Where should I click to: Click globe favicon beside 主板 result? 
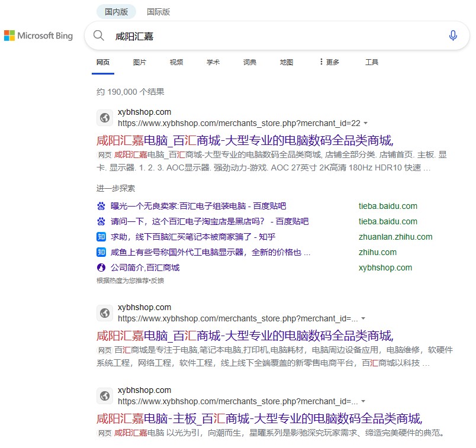point(105,395)
